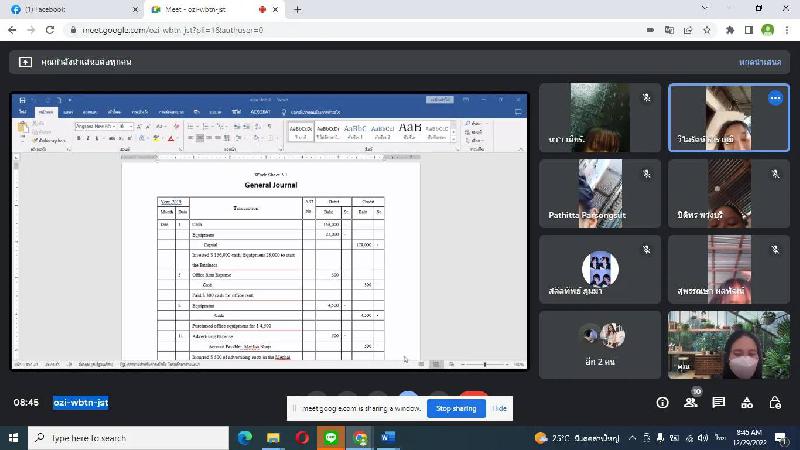Open Word from the Windows taskbar

tap(388, 438)
